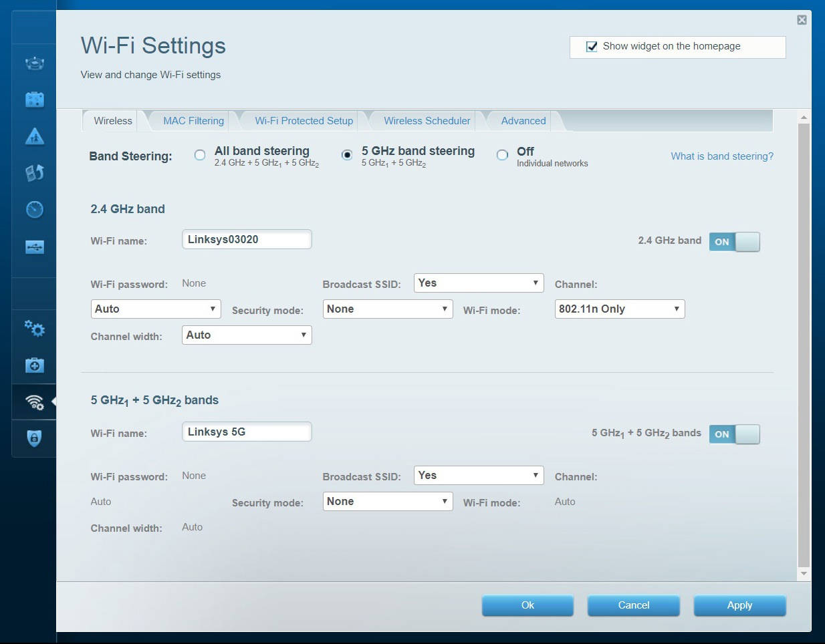Click the 2.4 GHz band heading

coord(128,209)
